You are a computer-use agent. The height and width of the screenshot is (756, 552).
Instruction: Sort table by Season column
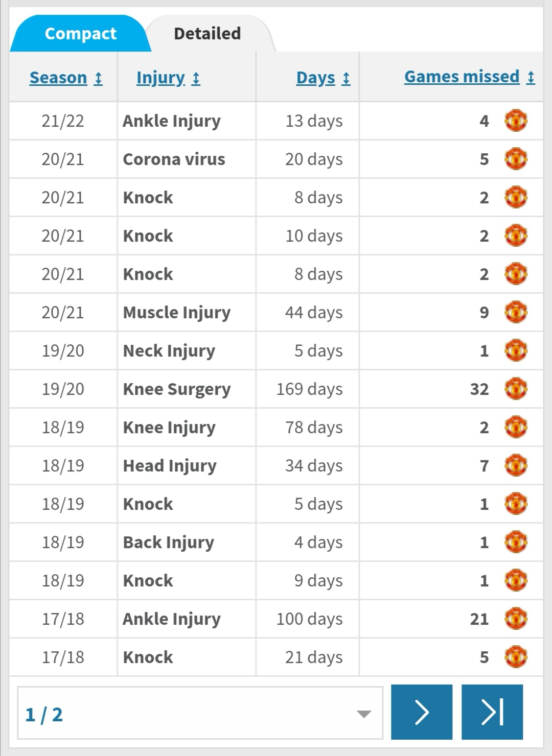(x=66, y=78)
